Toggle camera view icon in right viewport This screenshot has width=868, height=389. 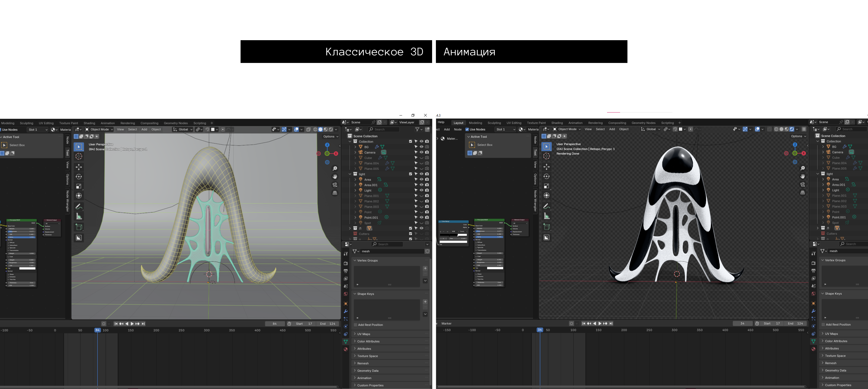[x=802, y=185]
